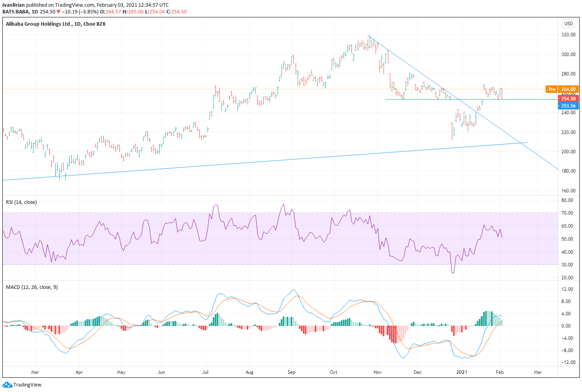The width and height of the screenshot is (582, 392).
Task: Click the RSI (14, close) indicator label
Action: (21, 202)
